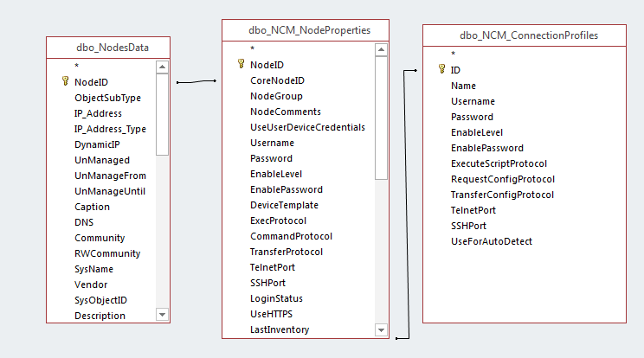This screenshot has height=358, width=644.
Task: Select CommandProtocol field in dbo_NCM_NodeProperties
Action: click(291, 237)
